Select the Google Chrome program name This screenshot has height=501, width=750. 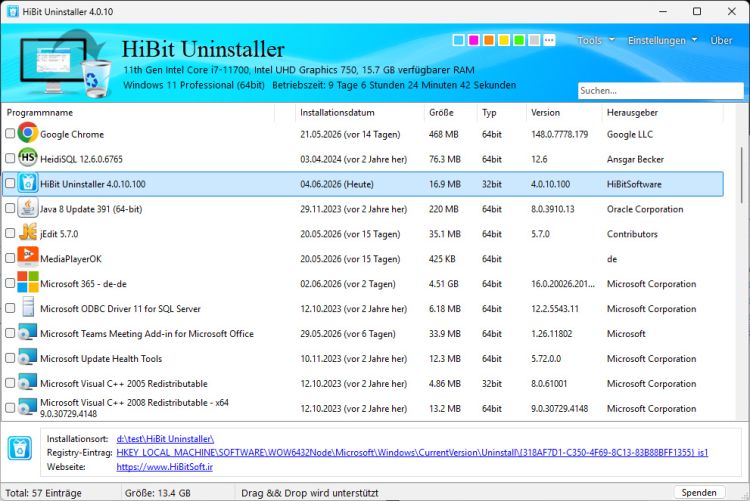coord(72,134)
